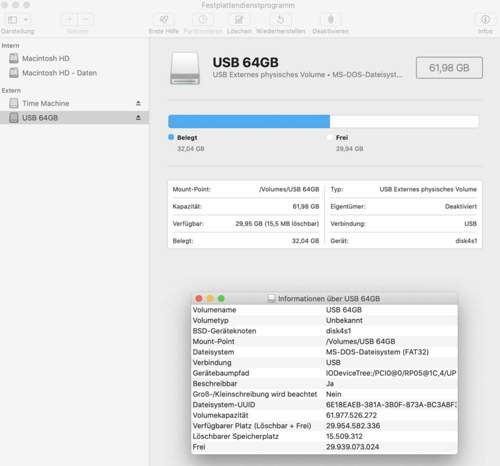Unmount the volume using Deaktivieren

331,20
